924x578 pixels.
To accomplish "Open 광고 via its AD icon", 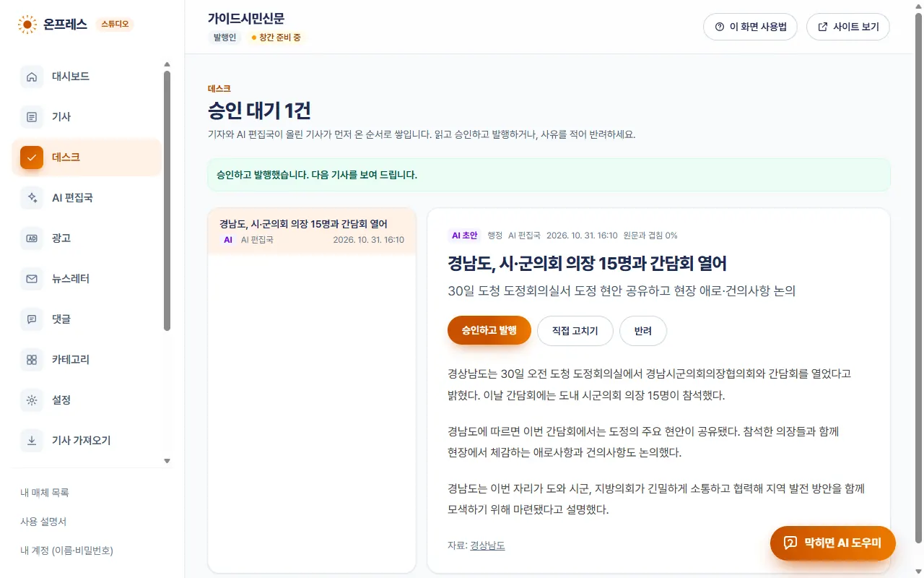I will [x=32, y=238].
